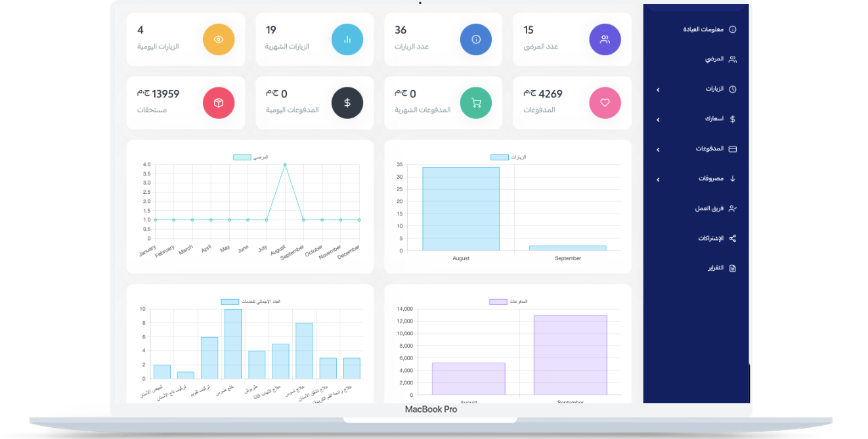The height and width of the screenshot is (439, 868).
Task: Click the light-blue bar chart monthly visits icon
Action: [347, 39]
